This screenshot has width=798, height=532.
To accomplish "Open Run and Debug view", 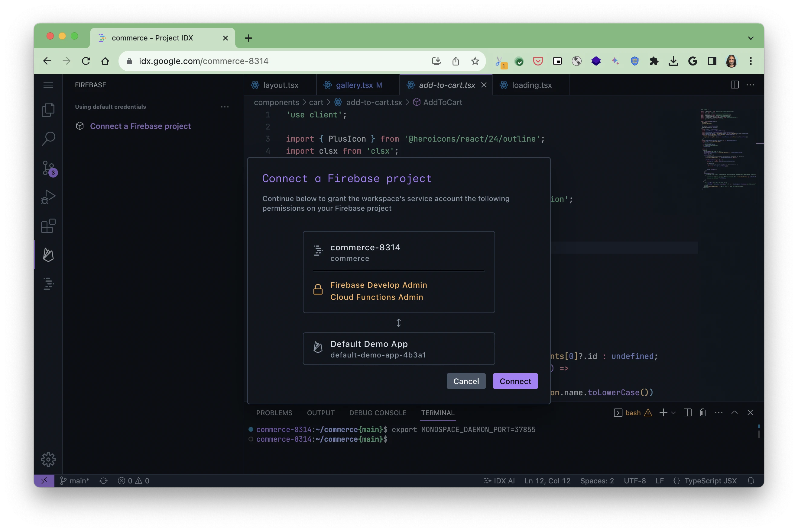I will coord(48,197).
